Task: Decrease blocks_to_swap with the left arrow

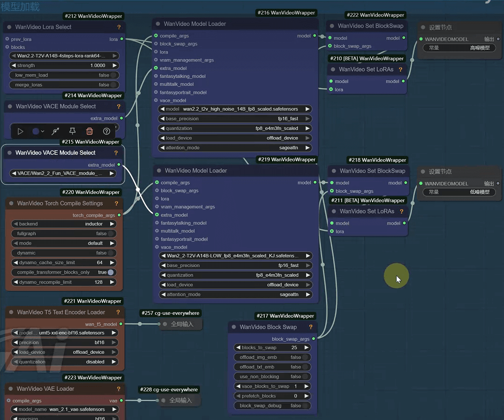Action: [x=238, y=347]
